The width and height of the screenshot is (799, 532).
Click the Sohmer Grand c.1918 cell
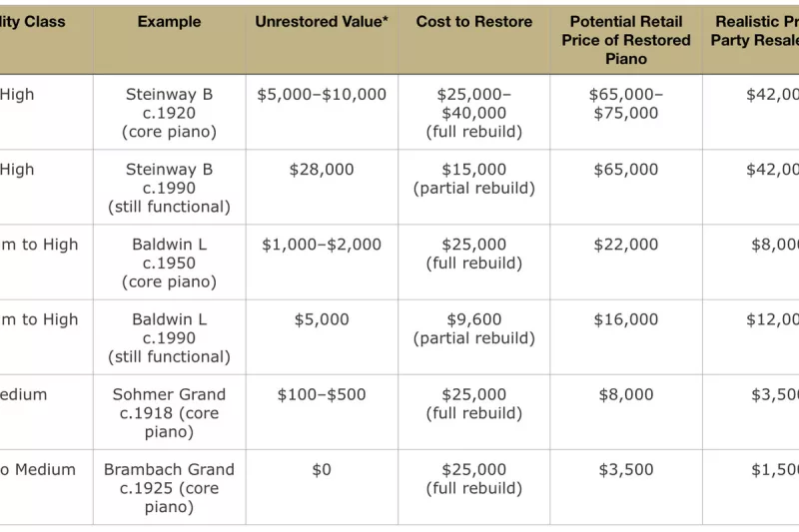[x=169, y=412]
